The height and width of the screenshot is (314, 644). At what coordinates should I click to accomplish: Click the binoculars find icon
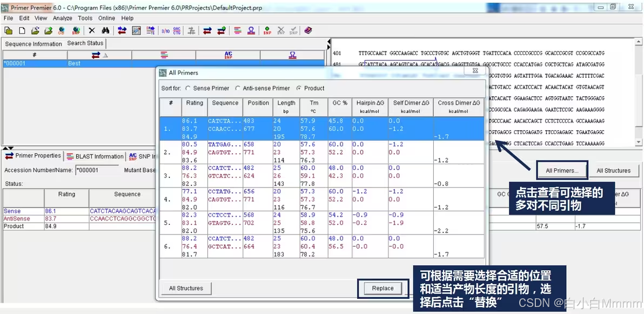tap(105, 30)
